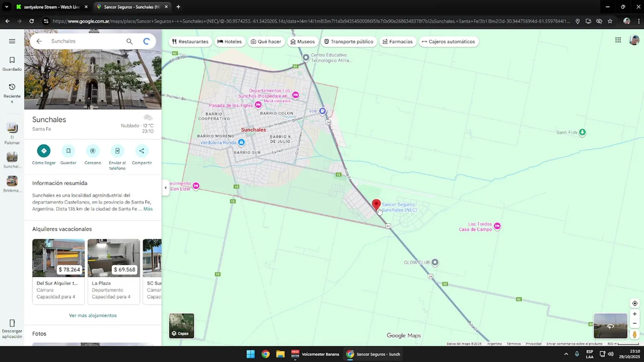
Task: Click the my location button on map
Action: (x=634, y=303)
